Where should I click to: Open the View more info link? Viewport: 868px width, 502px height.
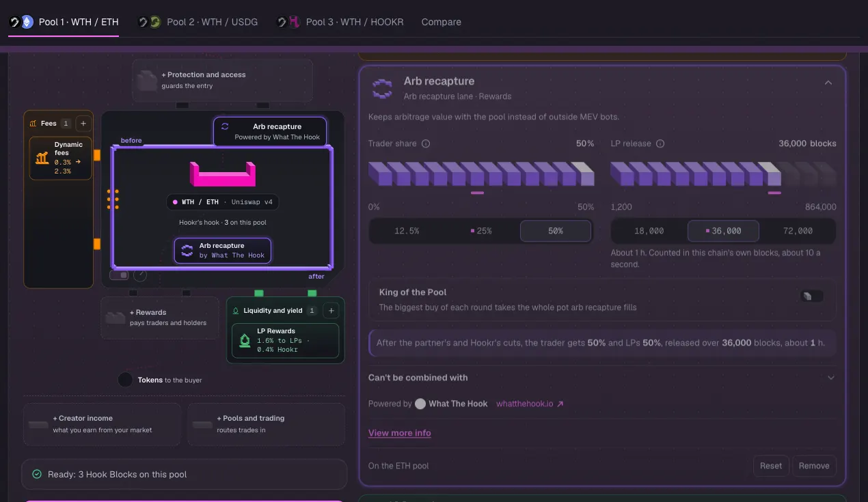[x=400, y=432]
